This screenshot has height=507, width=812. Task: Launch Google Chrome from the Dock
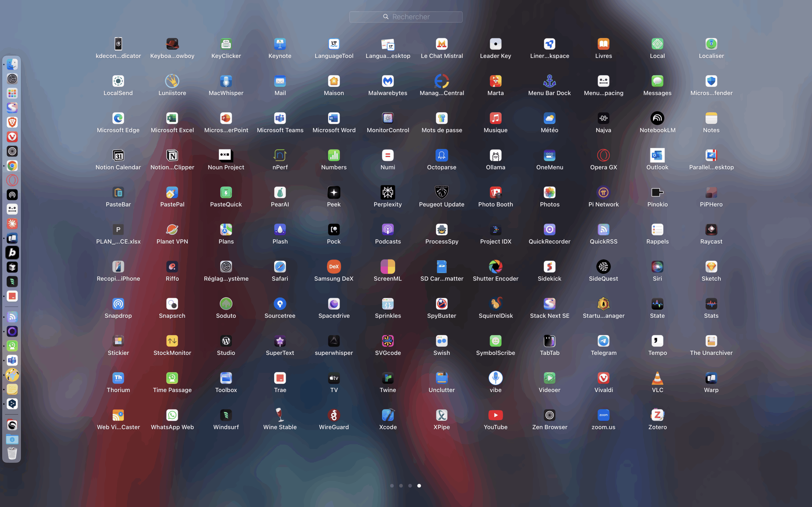[12, 166]
